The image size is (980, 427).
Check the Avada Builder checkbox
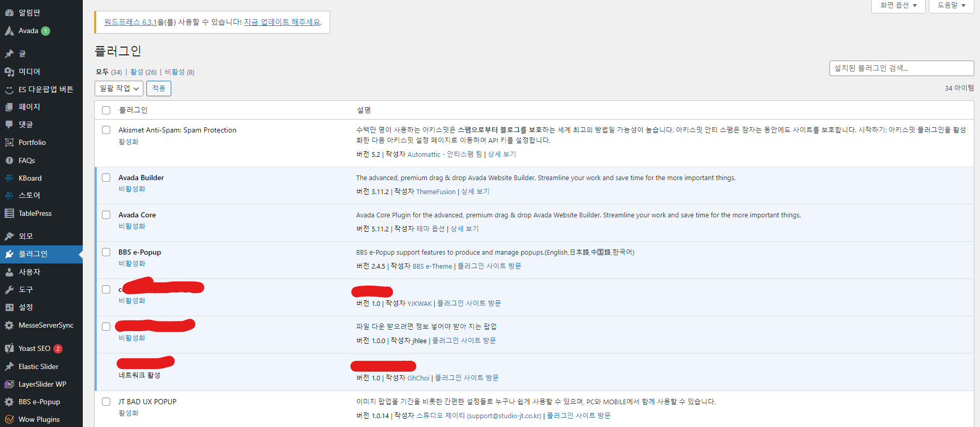pos(106,178)
